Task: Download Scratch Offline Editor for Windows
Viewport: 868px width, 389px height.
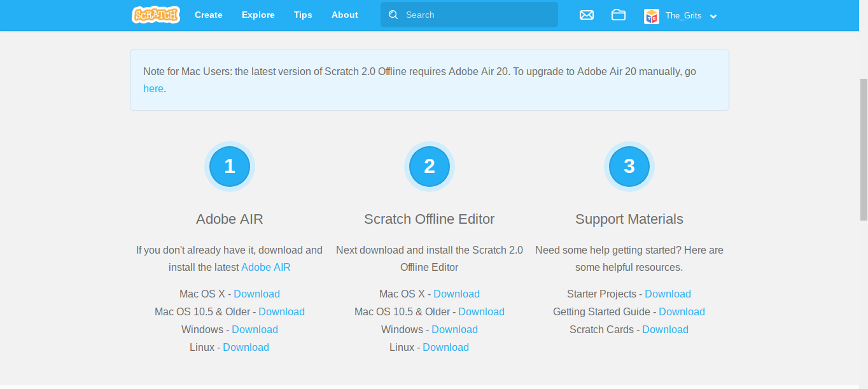Action: point(454,329)
